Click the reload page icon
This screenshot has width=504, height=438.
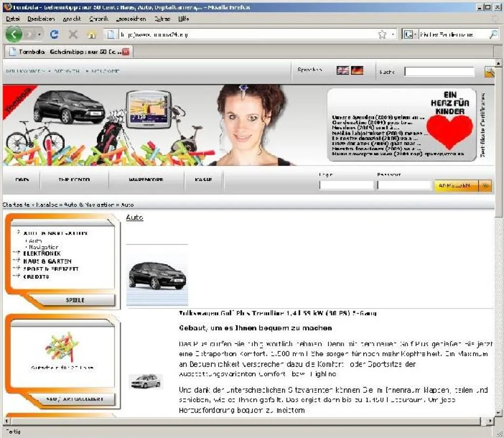pos(54,35)
